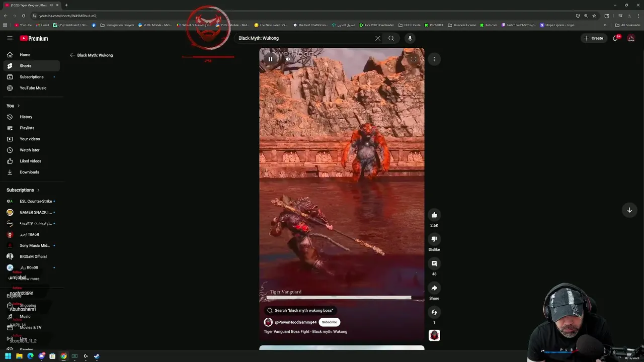Open Your videos
The image size is (644, 362).
click(31, 139)
